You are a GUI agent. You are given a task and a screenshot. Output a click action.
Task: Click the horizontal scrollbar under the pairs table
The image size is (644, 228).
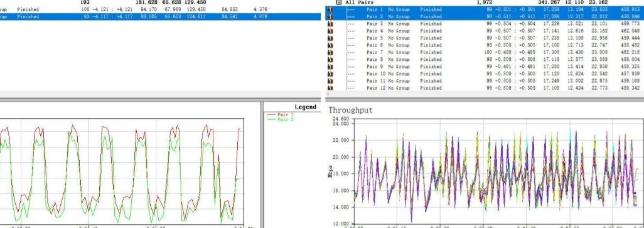pyautogui.click(x=485, y=94)
